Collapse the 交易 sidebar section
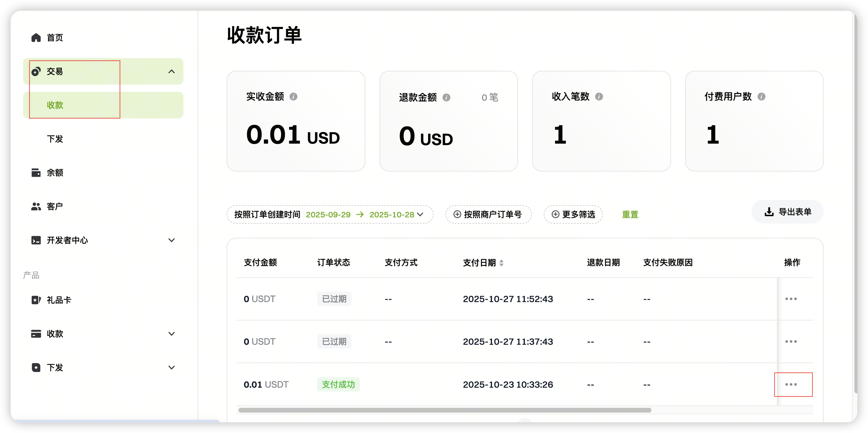Viewport: 868px width, 433px height. 172,71
